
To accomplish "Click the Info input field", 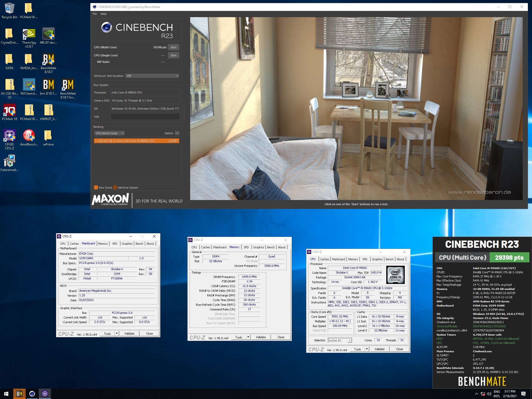I will pos(145,117).
